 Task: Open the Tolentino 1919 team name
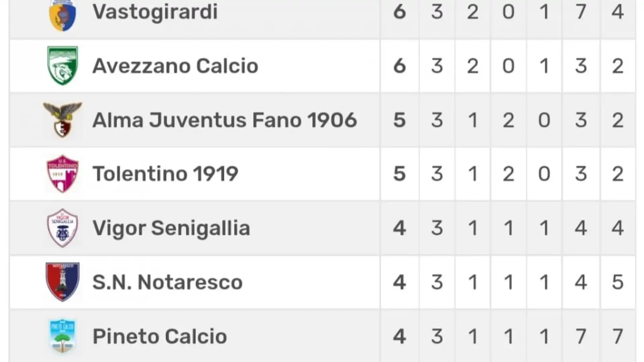click(x=165, y=174)
